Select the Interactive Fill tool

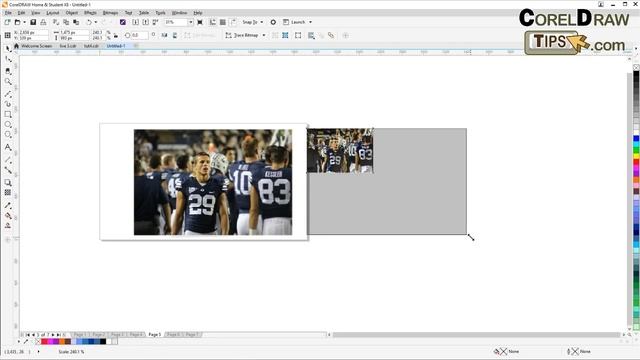point(8,216)
